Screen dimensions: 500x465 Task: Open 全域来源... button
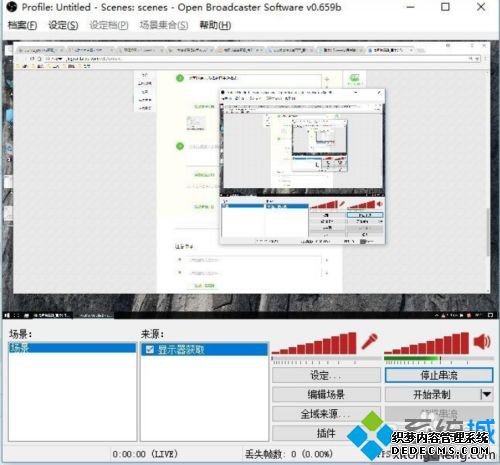click(x=326, y=414)
